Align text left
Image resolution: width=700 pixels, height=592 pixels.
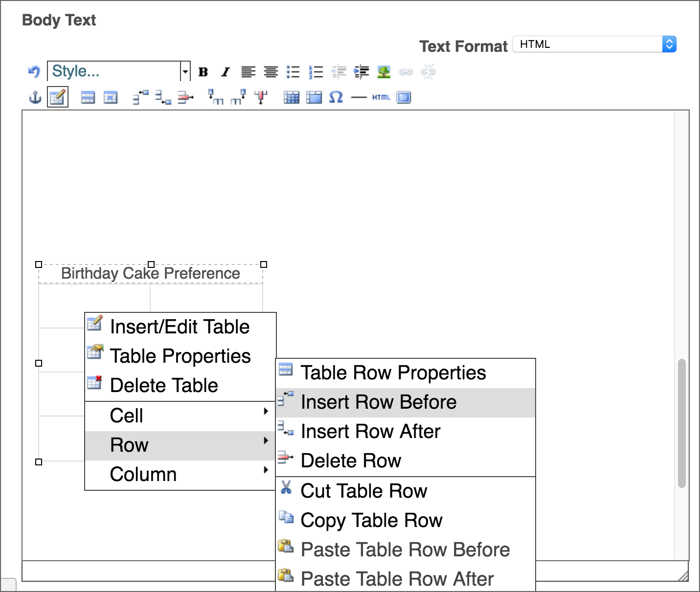click(248, 72)
